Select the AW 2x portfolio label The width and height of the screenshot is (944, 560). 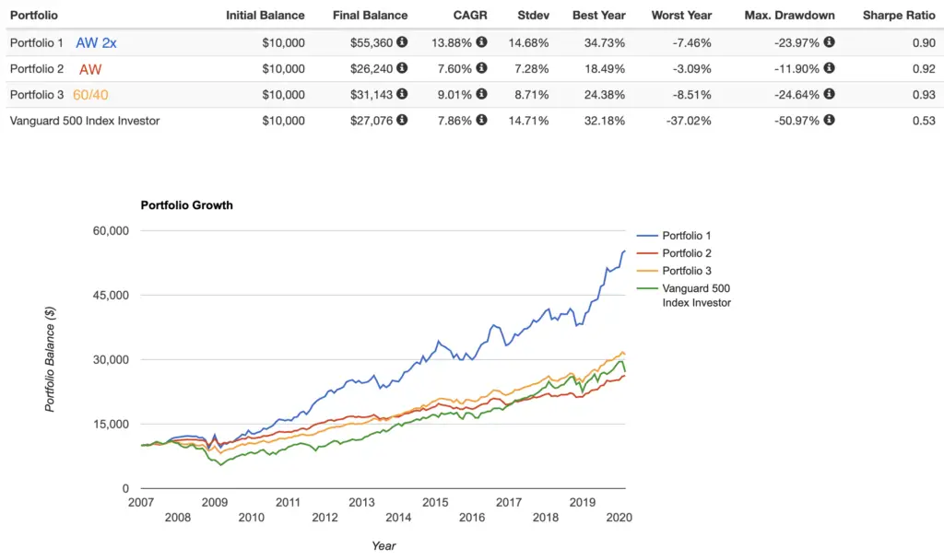pyautogui.click(x=96, y=42)
